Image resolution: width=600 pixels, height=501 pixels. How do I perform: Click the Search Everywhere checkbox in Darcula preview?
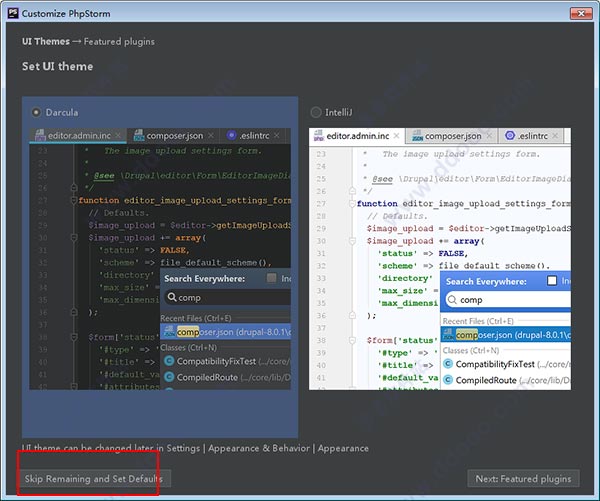(271, 278)
